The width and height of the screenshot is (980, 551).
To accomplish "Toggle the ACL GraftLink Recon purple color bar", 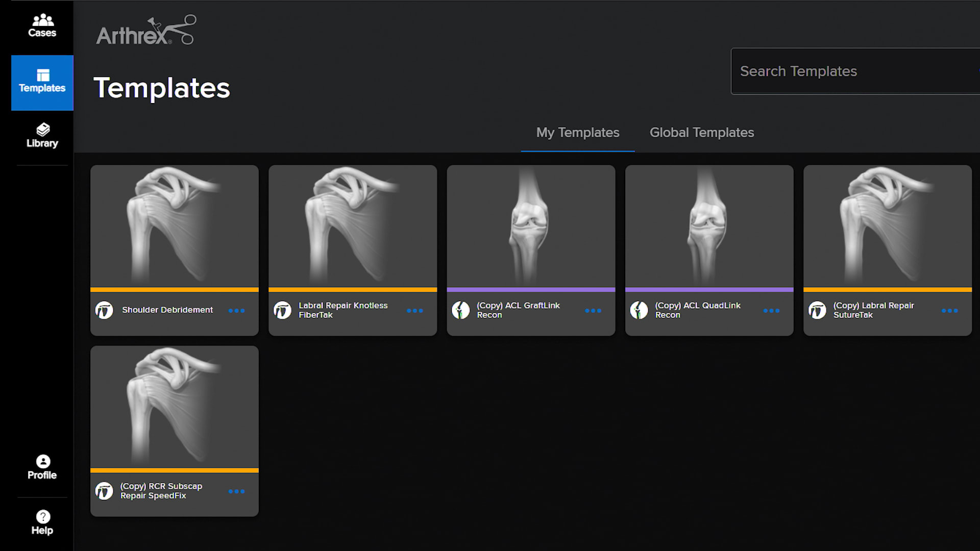I will [x=531, y=289].
